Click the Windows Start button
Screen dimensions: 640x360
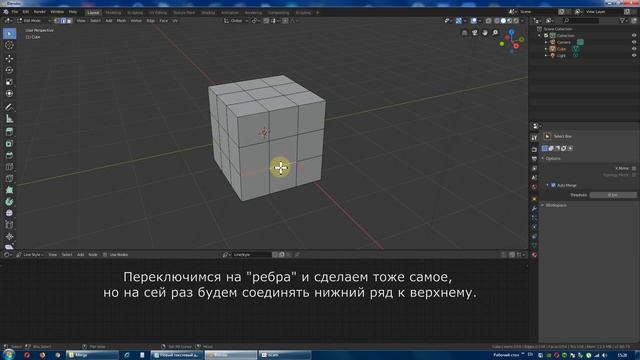(8, 355)
